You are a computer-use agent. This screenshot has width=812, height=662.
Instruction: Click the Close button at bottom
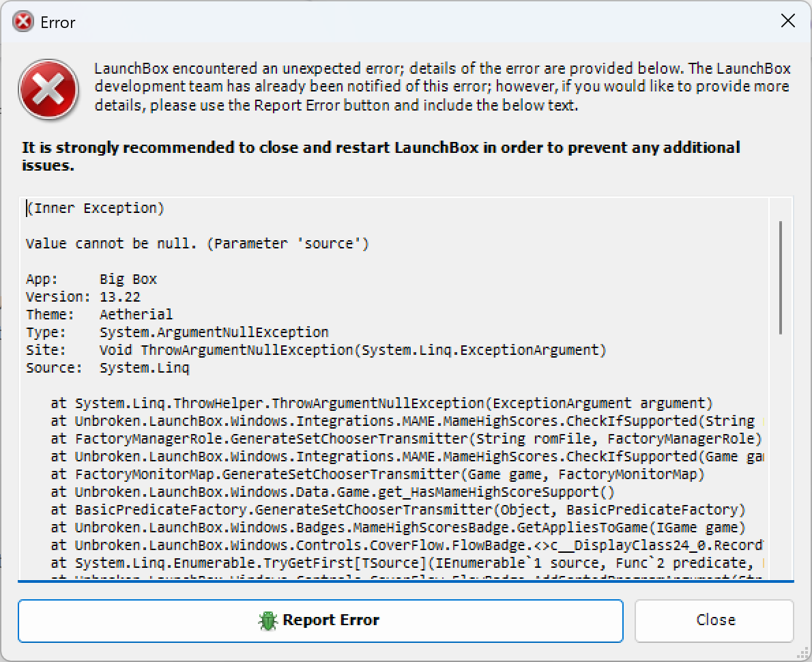coord(714,620)
